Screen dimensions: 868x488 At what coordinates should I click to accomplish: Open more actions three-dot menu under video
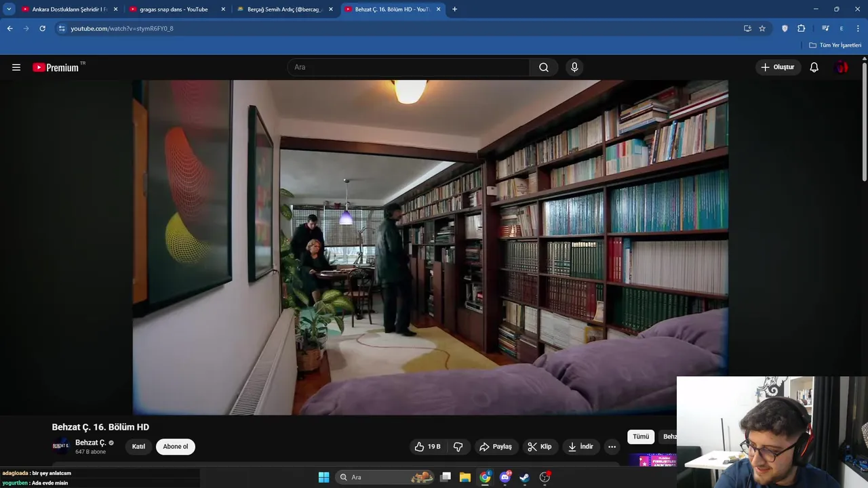(612, 447)
